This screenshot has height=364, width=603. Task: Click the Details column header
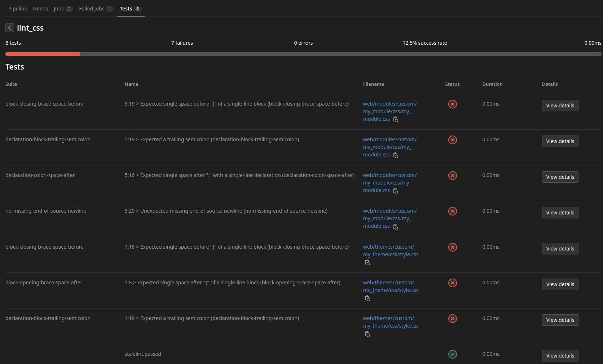coord(550,84)
